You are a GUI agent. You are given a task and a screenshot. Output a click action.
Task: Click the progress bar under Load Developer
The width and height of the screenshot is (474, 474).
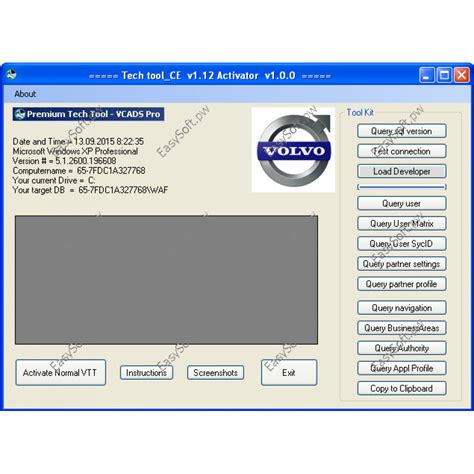click(x=402, y=187)
